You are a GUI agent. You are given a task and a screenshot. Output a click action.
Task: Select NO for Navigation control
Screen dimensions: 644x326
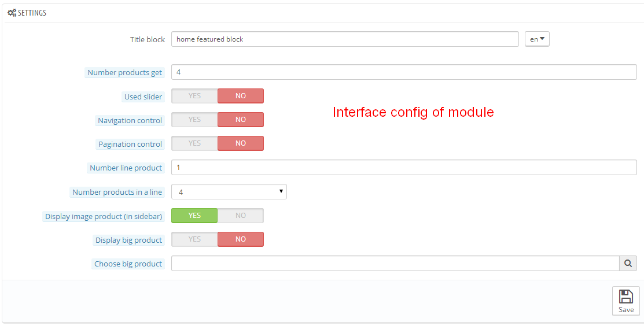(x=241, y=120)
